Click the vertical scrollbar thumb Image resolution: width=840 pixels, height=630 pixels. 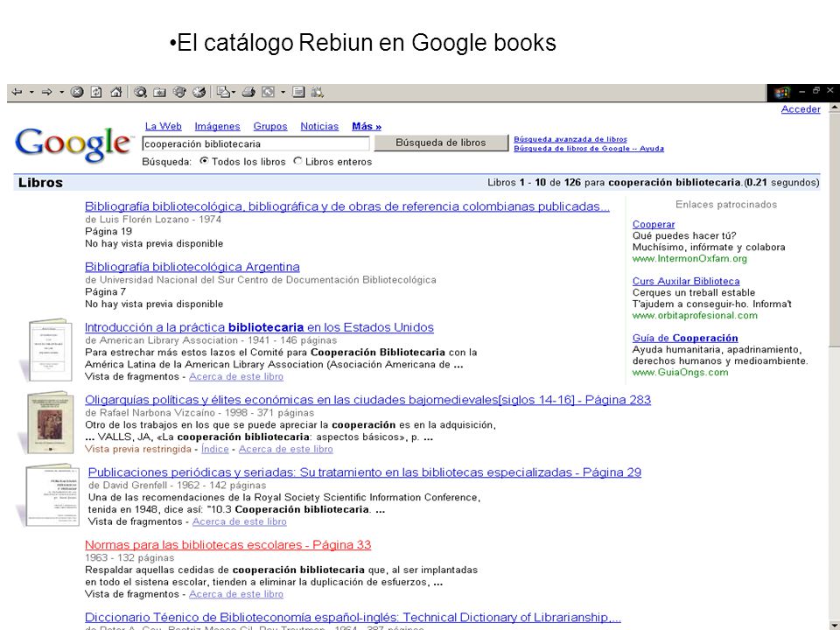(x=834, y=230)
